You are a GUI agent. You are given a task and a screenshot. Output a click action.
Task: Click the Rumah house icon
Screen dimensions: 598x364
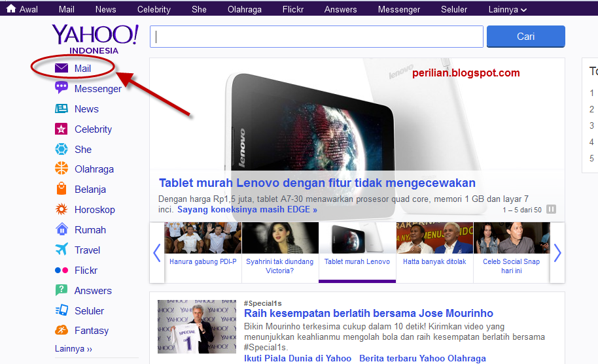(62, 229)
